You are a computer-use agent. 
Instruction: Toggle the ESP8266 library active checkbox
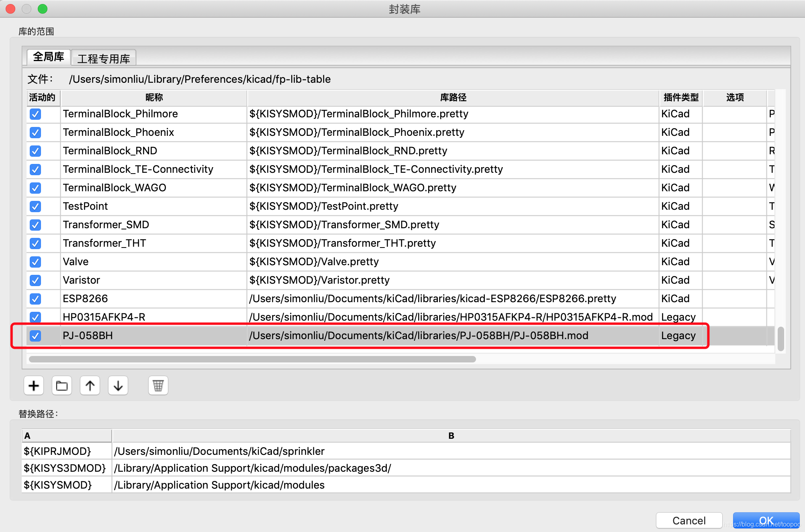click(35, 299)
